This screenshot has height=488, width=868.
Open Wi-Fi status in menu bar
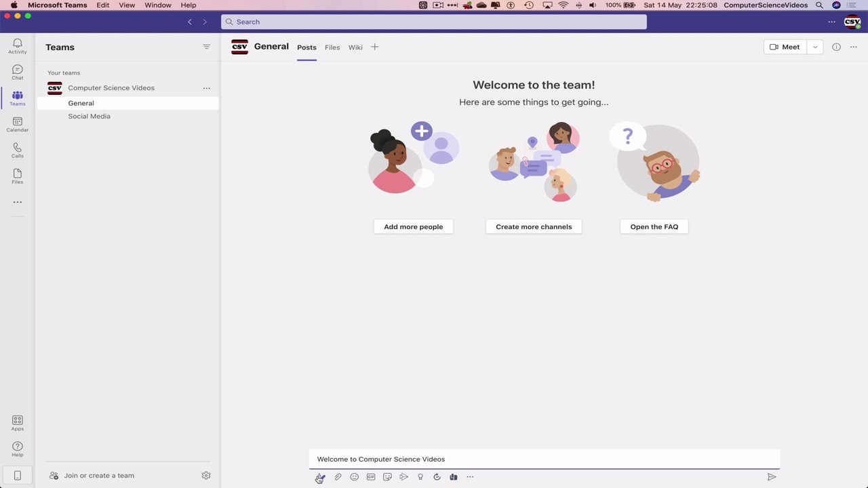[x=564, y=5]
